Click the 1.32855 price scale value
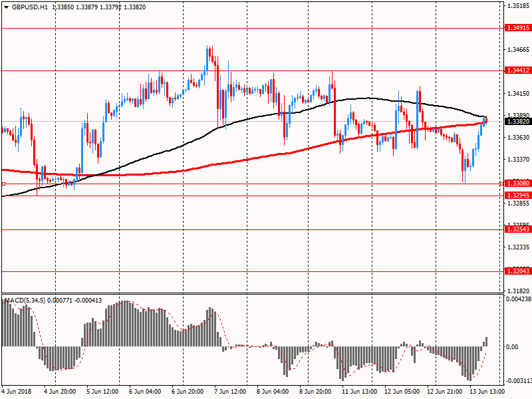This screenshot has width=532, height=399. [x=518, y=203]
